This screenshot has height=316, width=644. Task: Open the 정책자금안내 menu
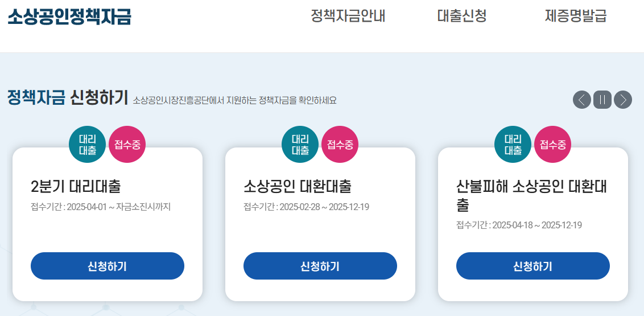coord(348,16)
